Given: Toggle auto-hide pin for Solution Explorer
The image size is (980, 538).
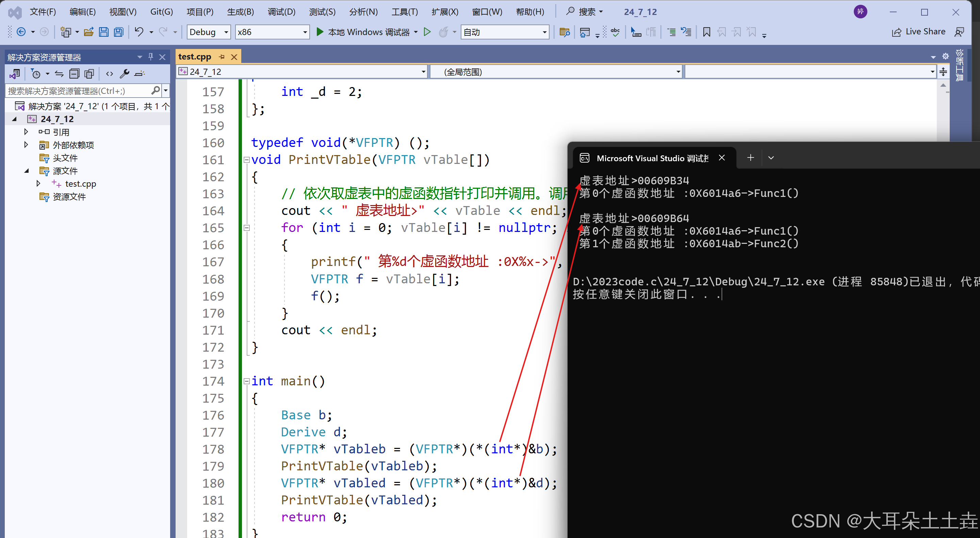Looking at the screenshot, I should click(x=151, y=57).
